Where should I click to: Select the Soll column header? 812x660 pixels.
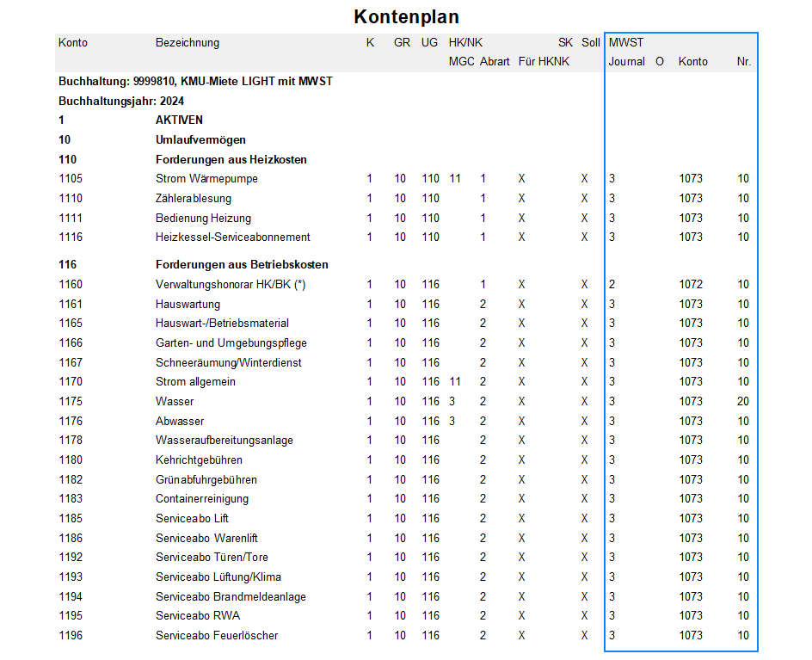coord(590,42)
